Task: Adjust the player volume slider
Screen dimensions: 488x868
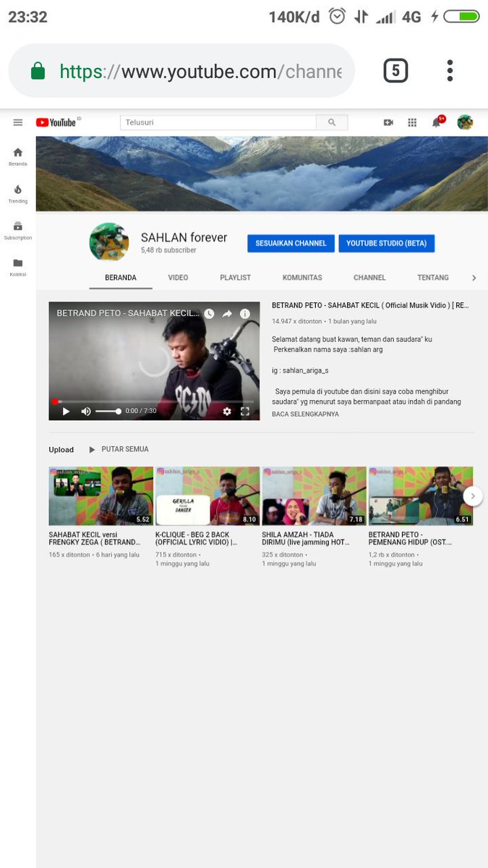Action: (x=108, y=411)
